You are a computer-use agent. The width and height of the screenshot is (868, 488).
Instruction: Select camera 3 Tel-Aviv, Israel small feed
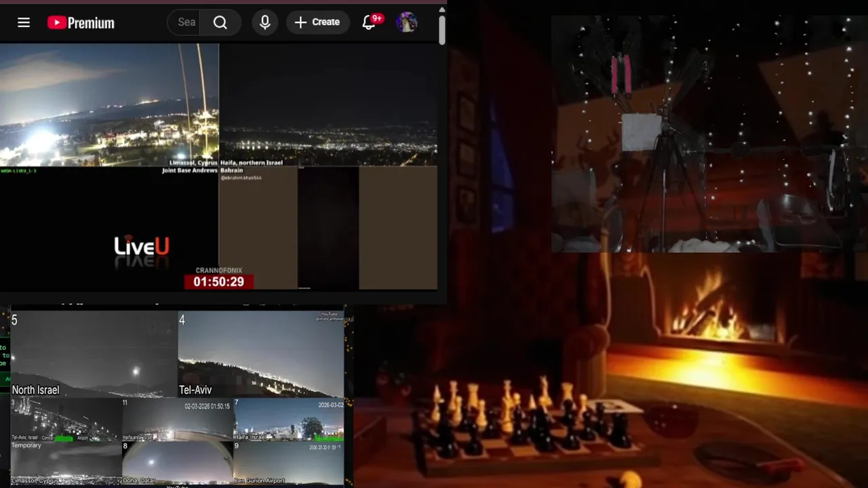tap(66, 420)
